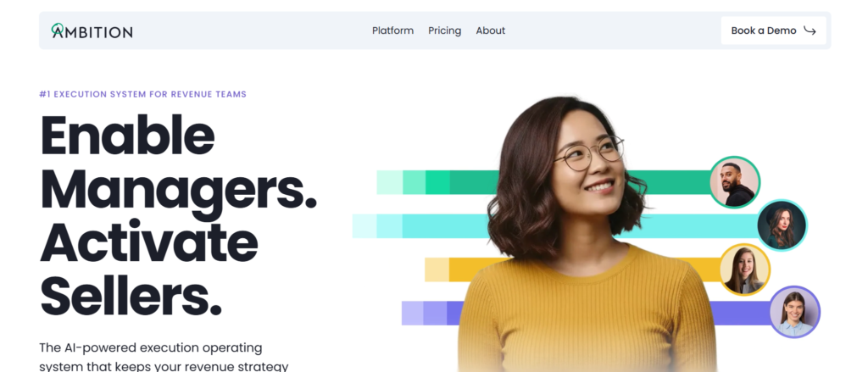Click the 'Activate Sellers.' headline text
This screenshot has width=868, height=372.
pyautogui.click(x=149, y=269)
